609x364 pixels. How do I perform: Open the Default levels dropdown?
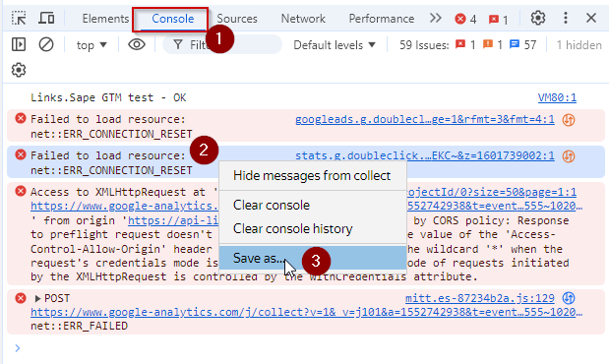point(335,45)
